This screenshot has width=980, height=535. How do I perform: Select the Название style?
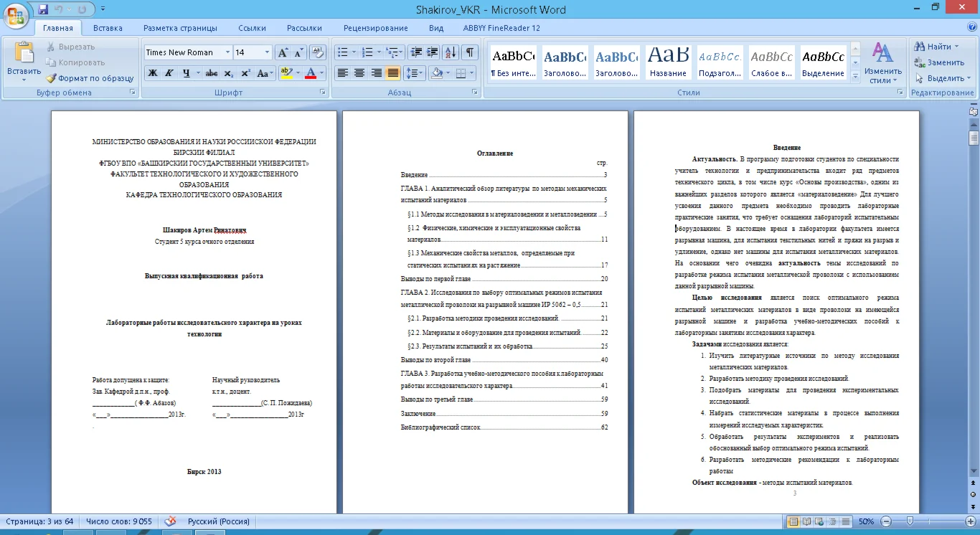pyautogui.click(x=668, y=62)
